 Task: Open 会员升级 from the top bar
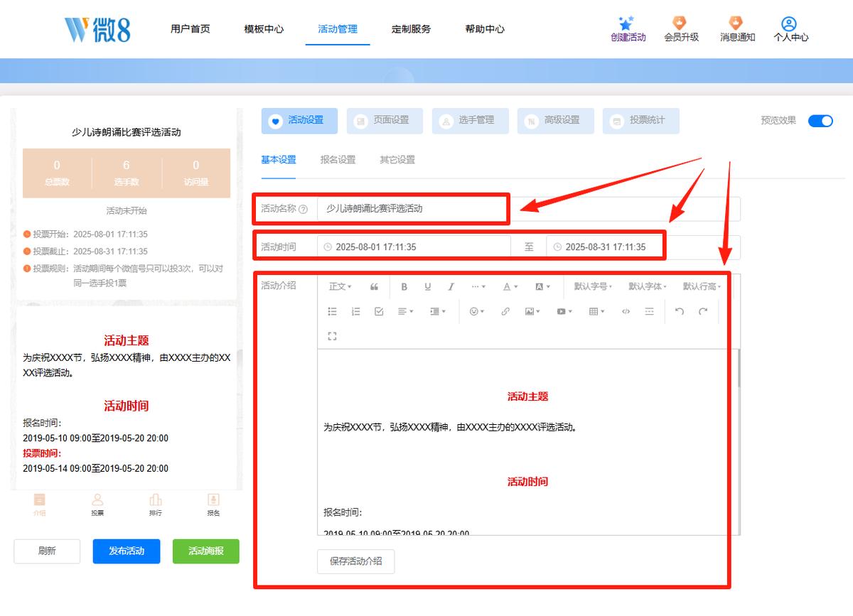pyautogui.click(x=682, y=30)
